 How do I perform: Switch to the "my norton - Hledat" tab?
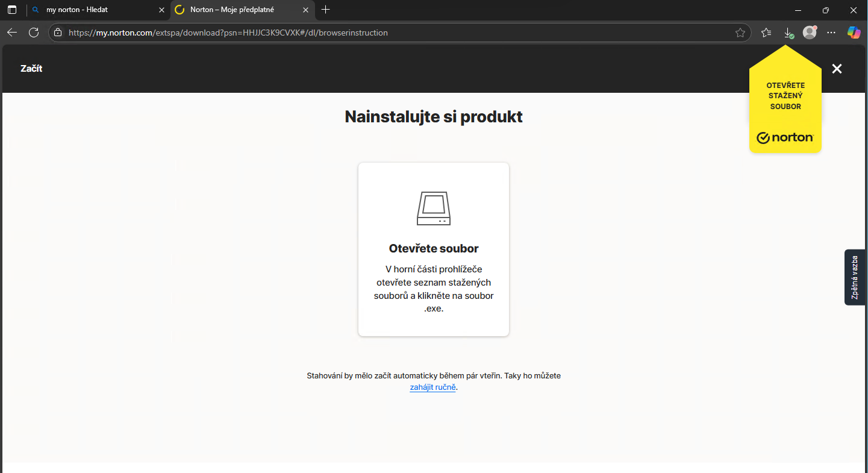point(99,10)
